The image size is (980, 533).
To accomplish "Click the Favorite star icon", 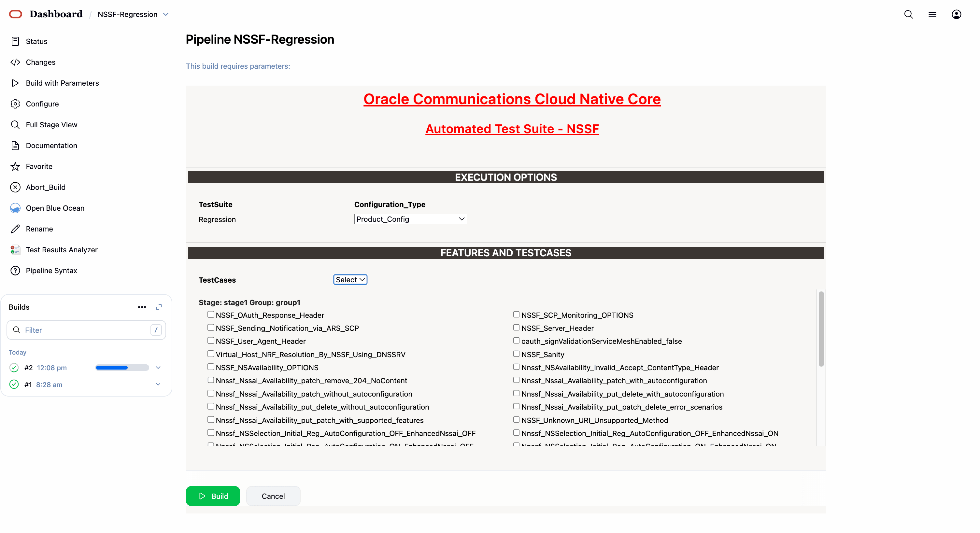I will coord(15,166).
